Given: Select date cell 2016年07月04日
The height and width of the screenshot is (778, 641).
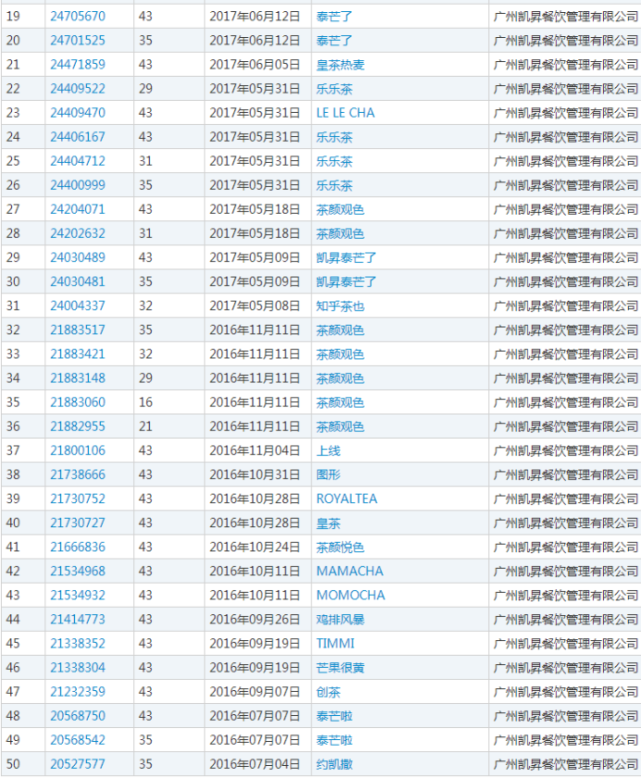Looking at the screenshot, I should tap(255, 765).
